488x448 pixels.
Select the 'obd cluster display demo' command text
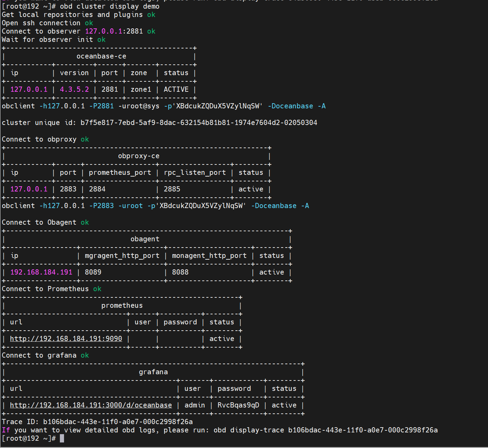point(110,6)
